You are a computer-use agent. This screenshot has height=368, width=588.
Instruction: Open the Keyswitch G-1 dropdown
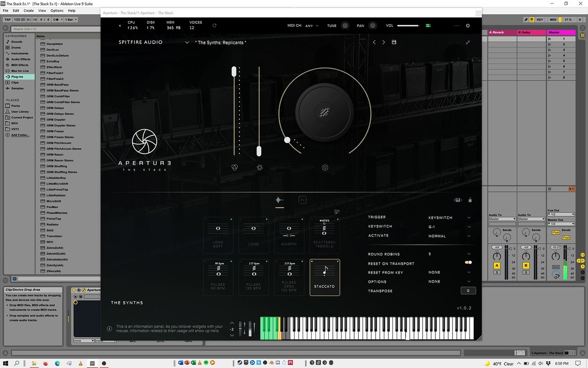click(450, 227)
